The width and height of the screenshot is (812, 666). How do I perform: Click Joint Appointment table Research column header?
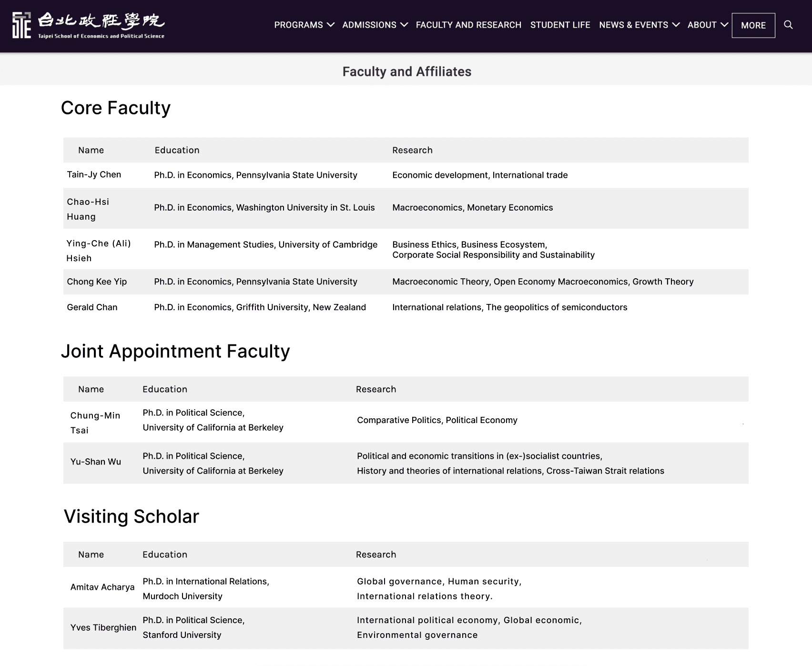point(376,389)
